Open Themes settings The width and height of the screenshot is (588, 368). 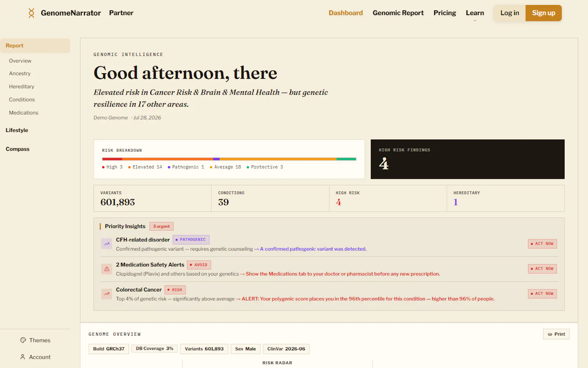point(35,340)
